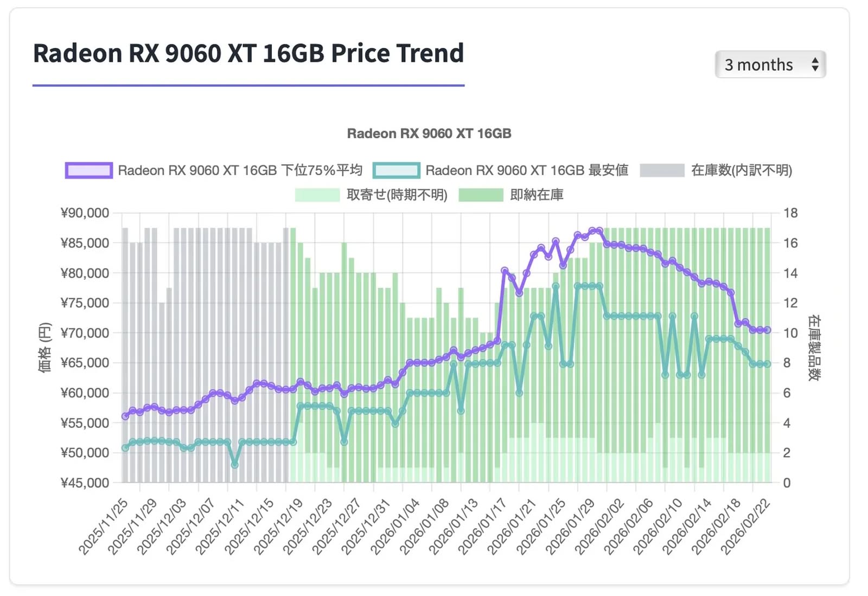Click the light green 取寄せ legend square
This screenshot has height=596, width=868.
[x=317, y=195]
